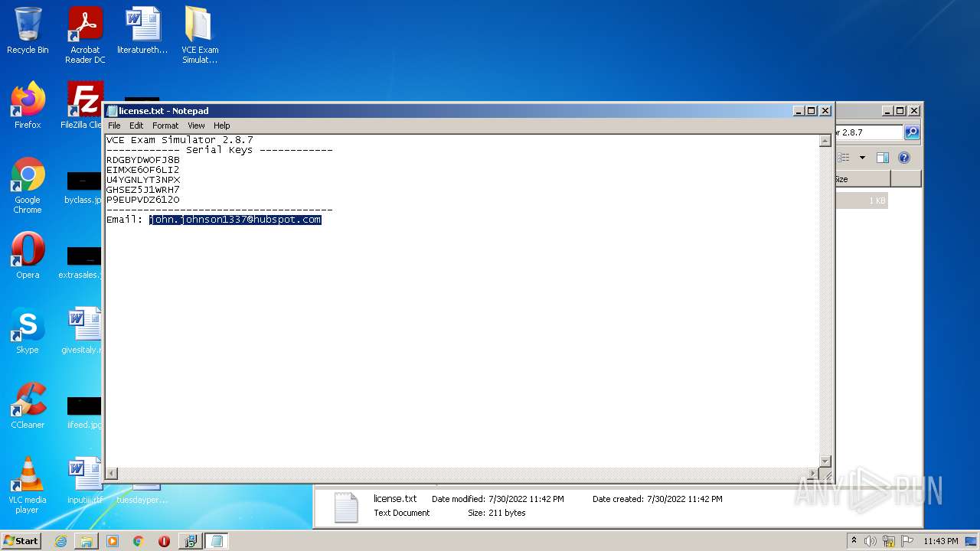Screen dimensions: 980x551
Task: Close the Explorer window behind Notepad
Action: coord(913,111)
